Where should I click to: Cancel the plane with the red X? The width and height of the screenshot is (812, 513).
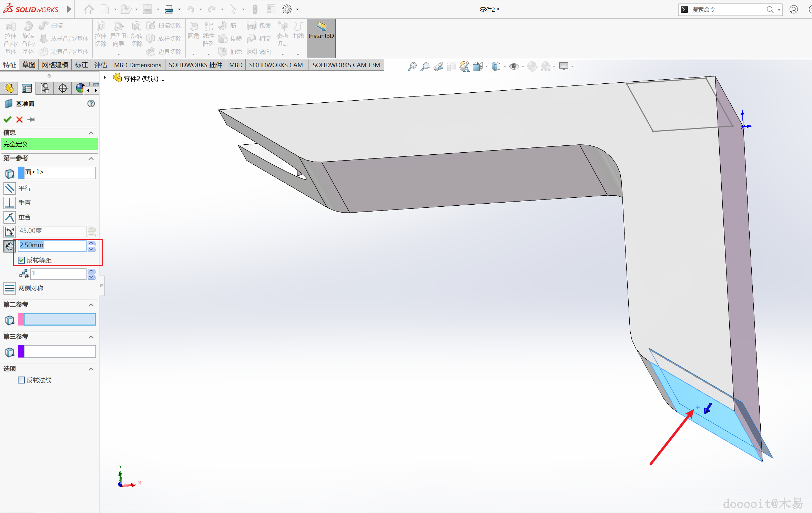[19, 120]
